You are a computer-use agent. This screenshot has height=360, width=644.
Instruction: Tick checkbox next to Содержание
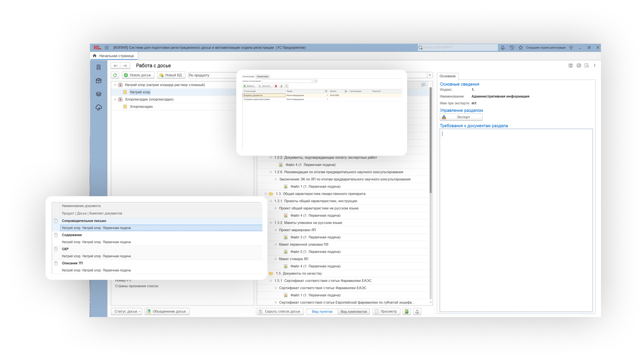point(56,235)
